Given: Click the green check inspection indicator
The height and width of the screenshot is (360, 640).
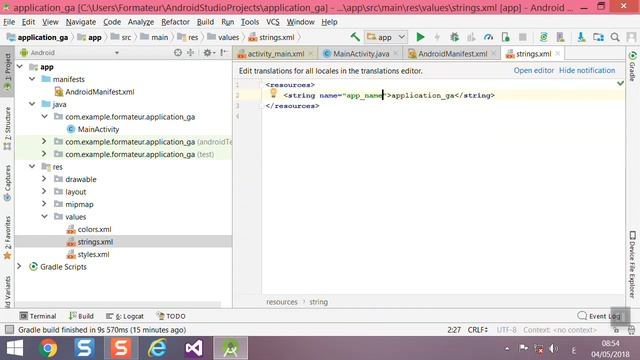Looking at the screenshot, I should [x=620, y=83].
